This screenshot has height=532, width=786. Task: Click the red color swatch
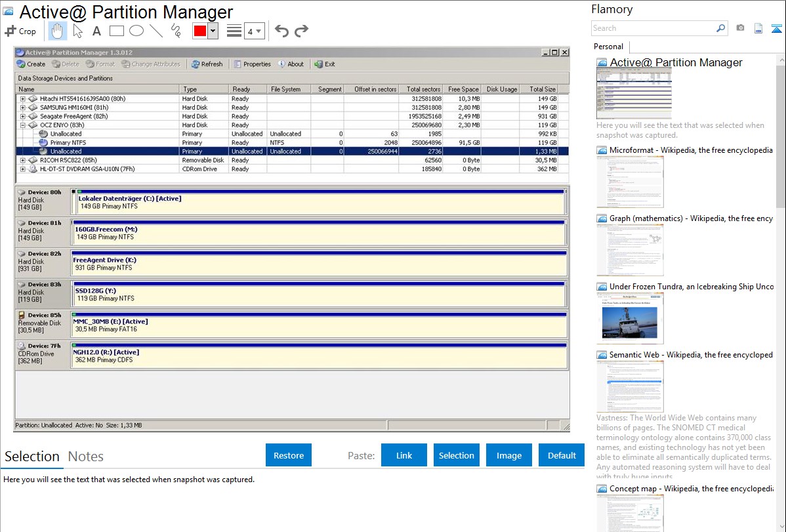click(199, 31)
